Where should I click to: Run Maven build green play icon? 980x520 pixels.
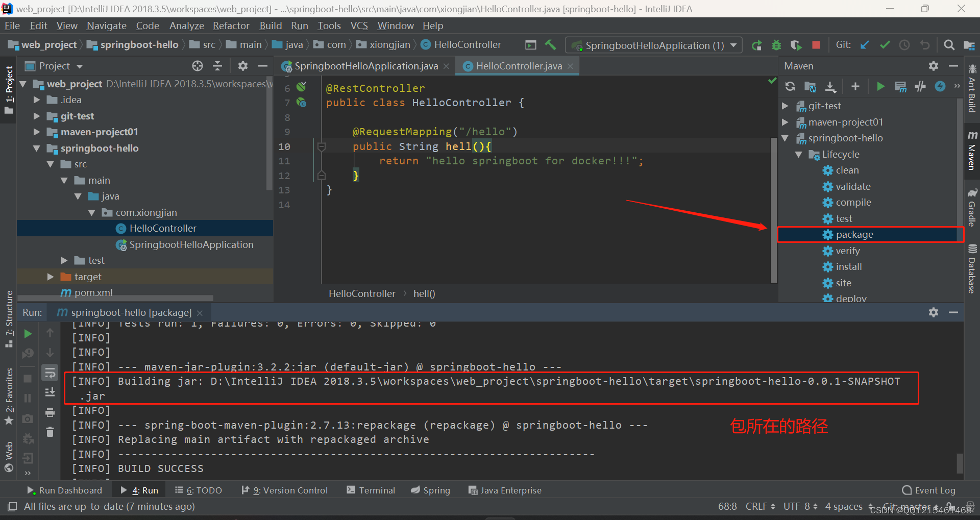(880, 87)
